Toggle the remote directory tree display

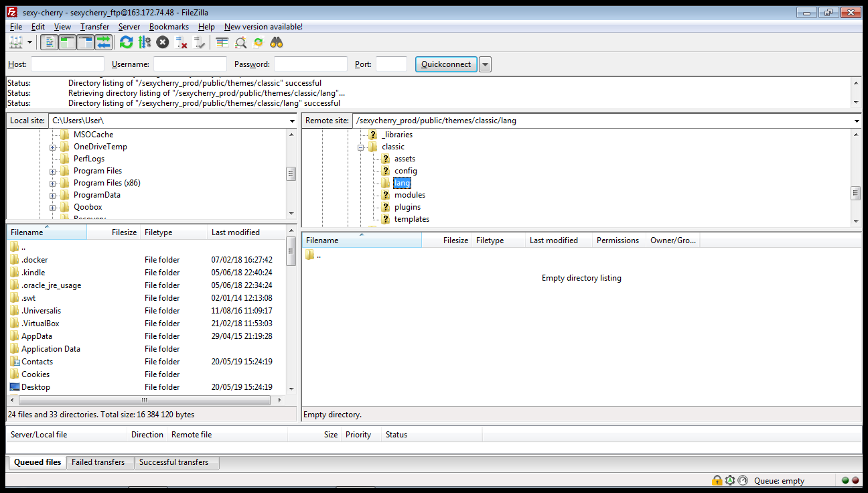85,42
